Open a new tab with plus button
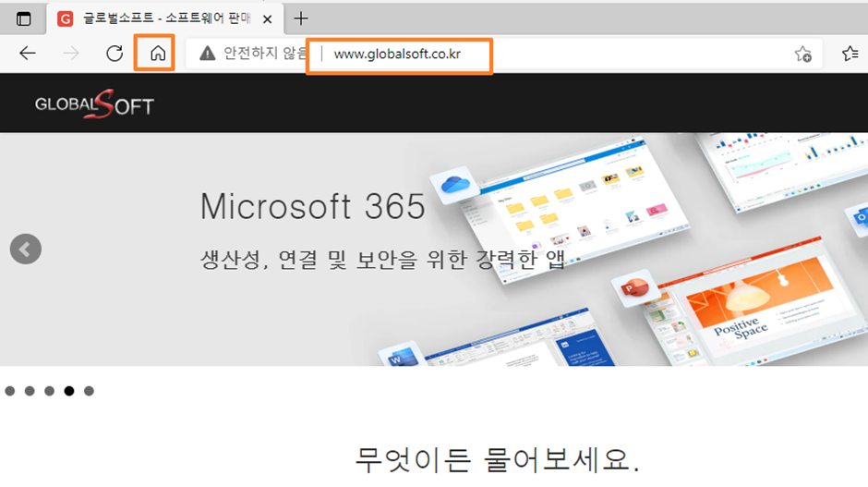The width and height of the screenshot is (868, 487). [301, 18]
